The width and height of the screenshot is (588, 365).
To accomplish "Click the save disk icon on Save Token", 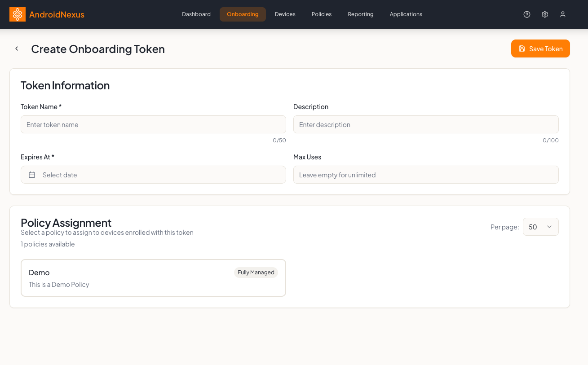I will tap(522, 48).
